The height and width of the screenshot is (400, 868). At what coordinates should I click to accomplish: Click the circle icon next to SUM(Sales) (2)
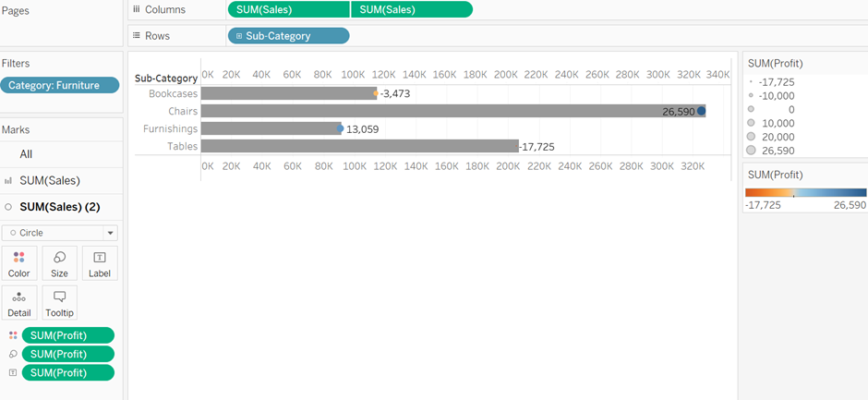click(7, 207)
